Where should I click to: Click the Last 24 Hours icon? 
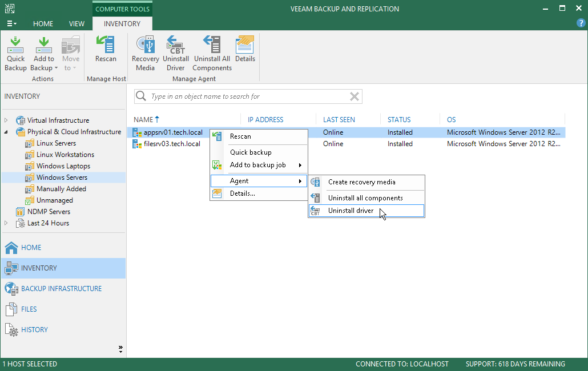click(20, 223)
